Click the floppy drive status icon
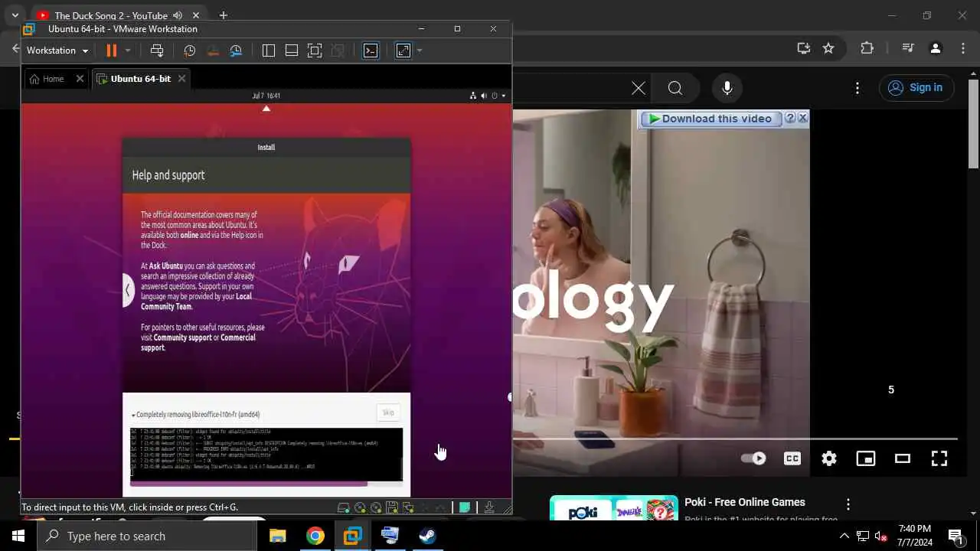The height and width of the screenshot is (551, 980). pyautogui.click(x=392, y=507)
